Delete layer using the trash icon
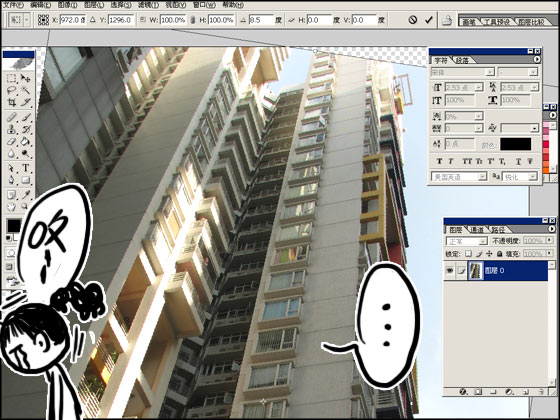The image size is (560, 420). (x=541, y=392)
